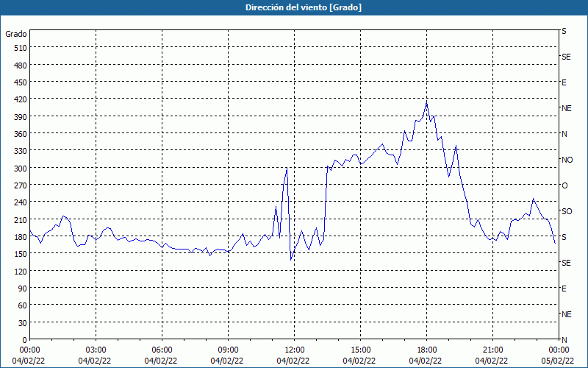Image resolution: width=588 pixels, height=368 pixels.
Task: Click the 420 y-axis tick label
Action: 21,99
